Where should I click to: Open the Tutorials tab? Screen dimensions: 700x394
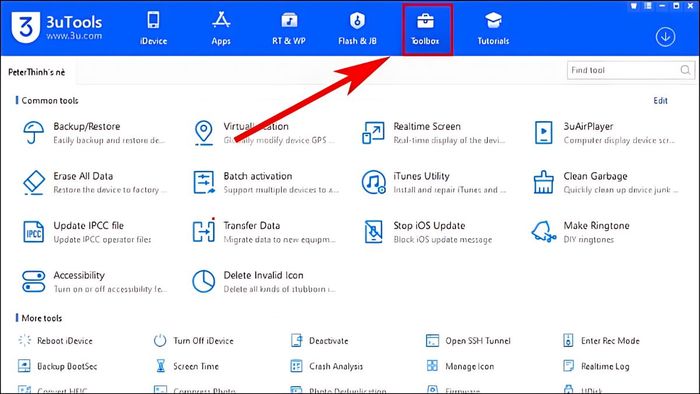(493, 29)
